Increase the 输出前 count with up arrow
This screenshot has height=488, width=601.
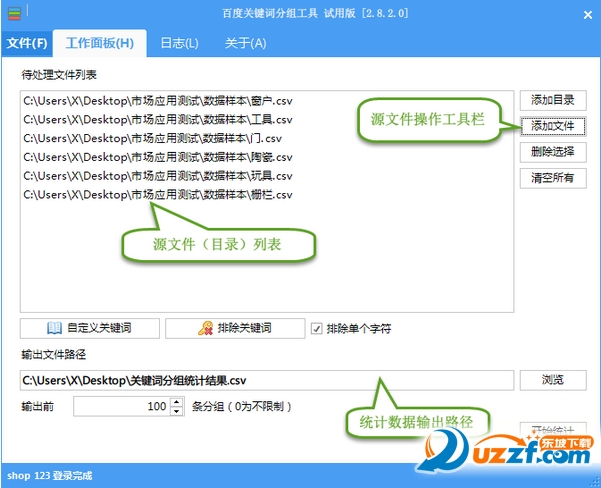[x=176, y=402]
